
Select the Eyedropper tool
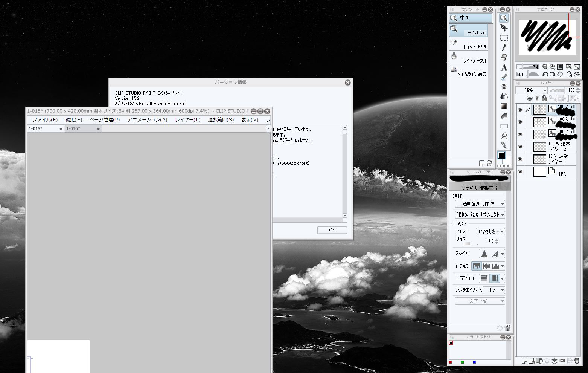point(504,47)
